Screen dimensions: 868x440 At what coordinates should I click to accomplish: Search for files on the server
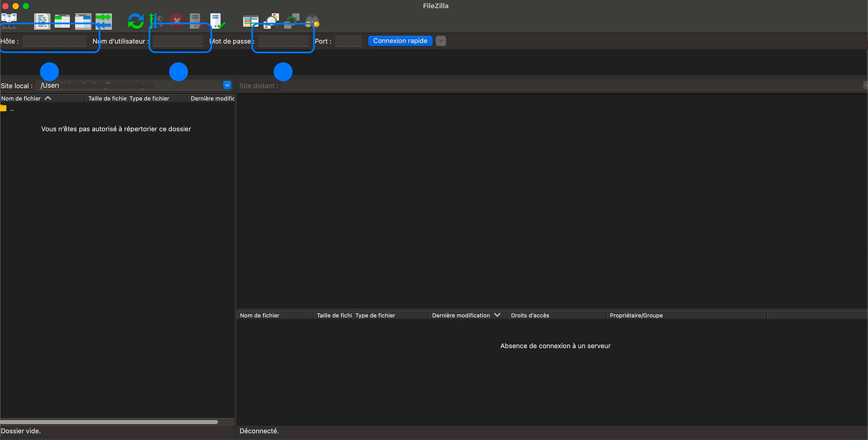(312, 21)
